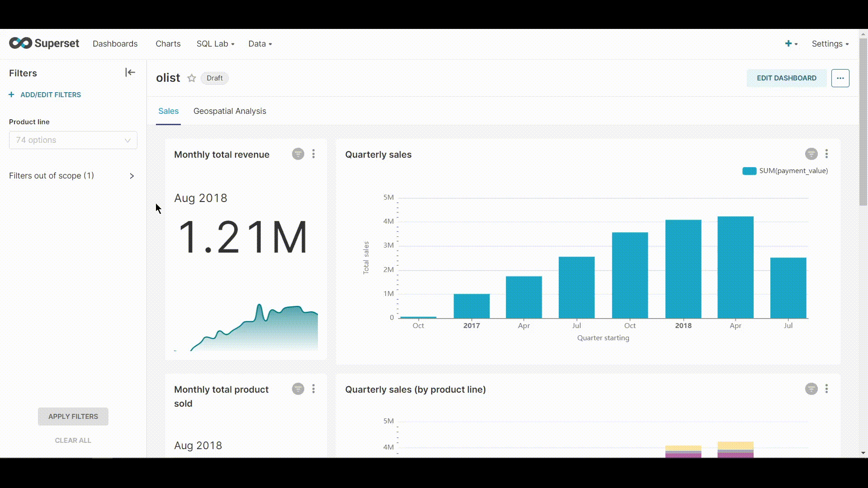Open the SQL Lab dropdown menu

[215, 44]
